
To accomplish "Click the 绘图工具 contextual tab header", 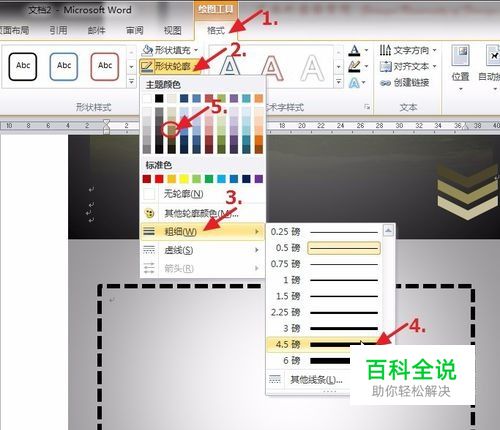I will 216,9.
